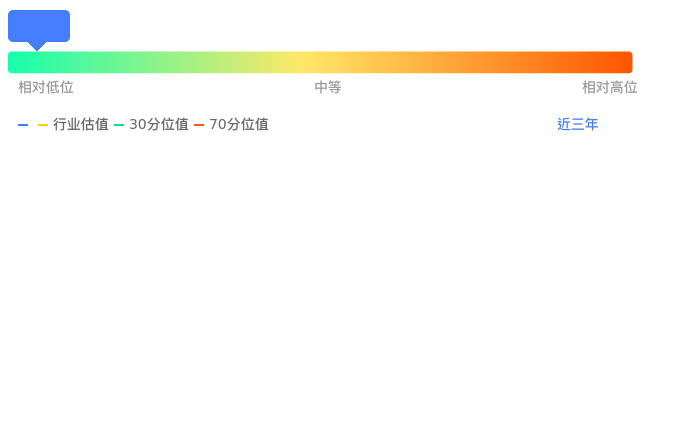
Task: Select the 中等 label
Action: [328, 88]
